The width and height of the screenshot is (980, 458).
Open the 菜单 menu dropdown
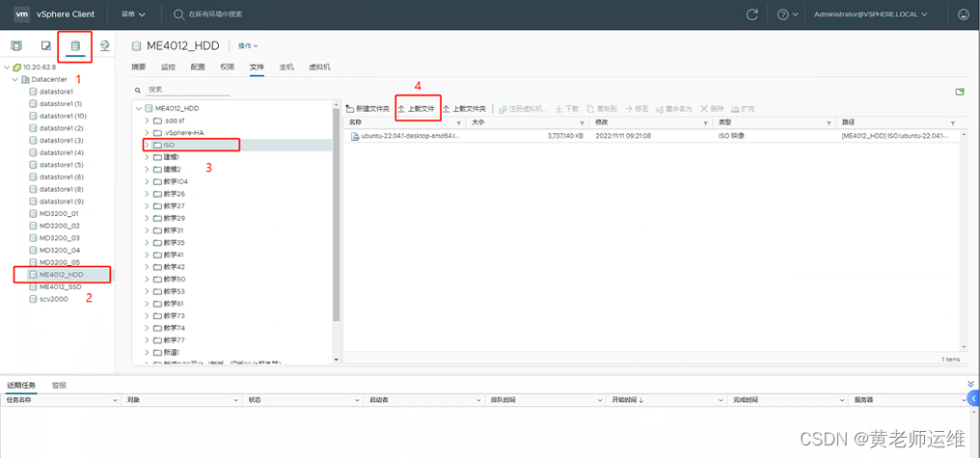pyautogui.click(x=133, y=13)
